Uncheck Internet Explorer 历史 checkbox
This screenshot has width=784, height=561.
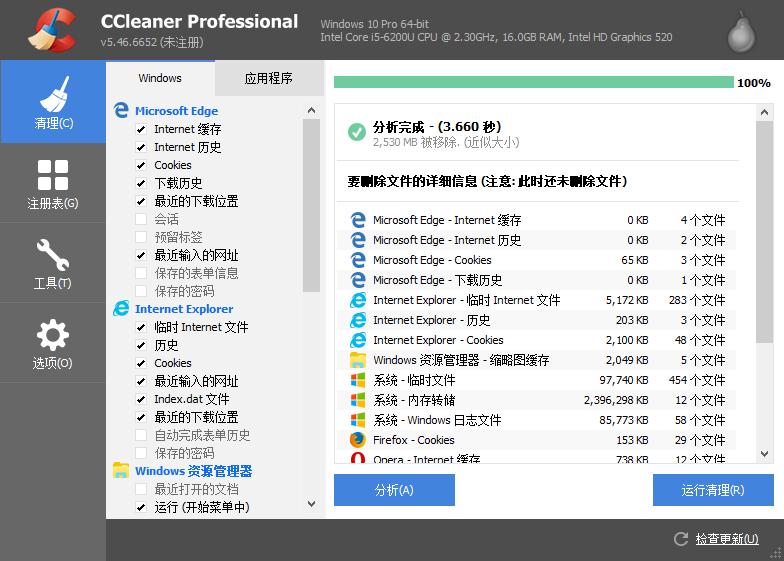click(x=141, y=346)
